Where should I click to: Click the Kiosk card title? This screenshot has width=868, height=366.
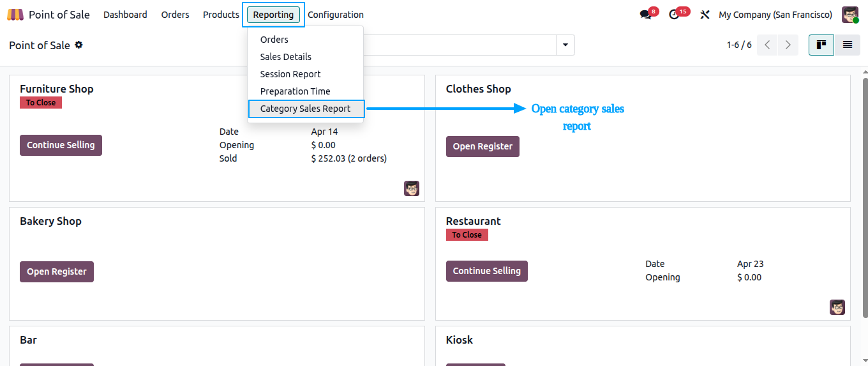click(460, 340)
